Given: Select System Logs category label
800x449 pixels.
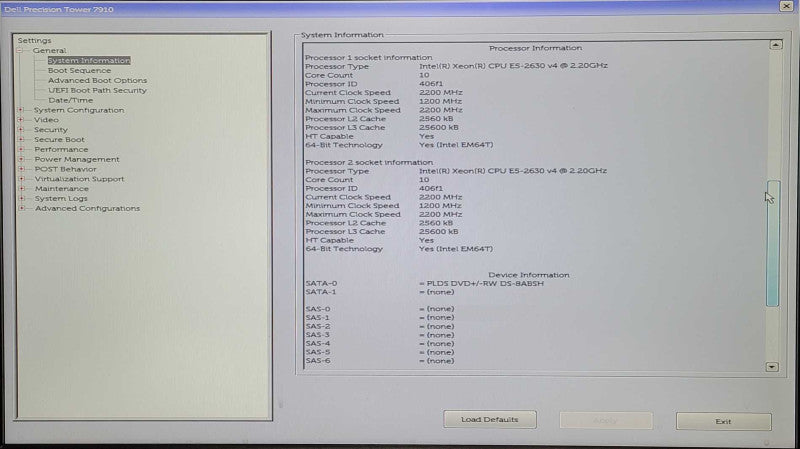Looking at the screenshot, I should (x=61, y=198).
